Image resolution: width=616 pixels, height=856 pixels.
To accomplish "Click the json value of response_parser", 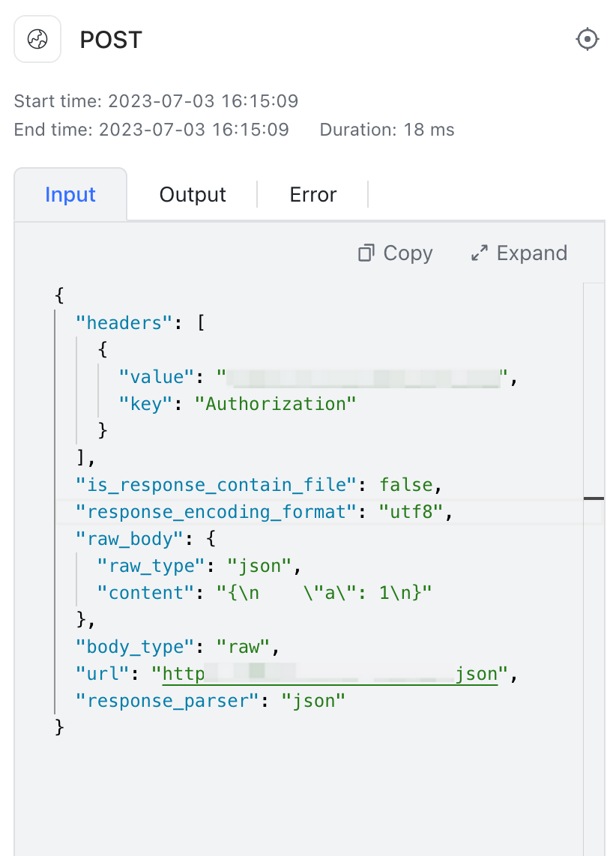I will (316, 700).
